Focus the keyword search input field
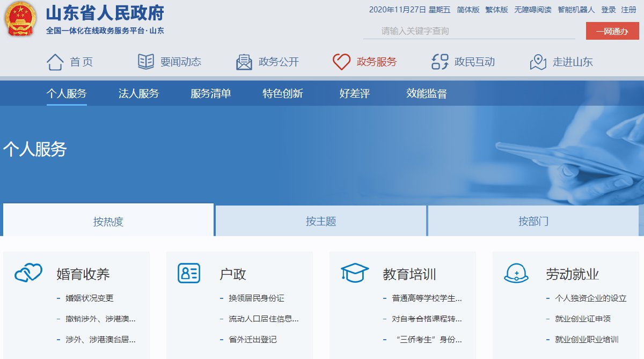 point(469,31)
